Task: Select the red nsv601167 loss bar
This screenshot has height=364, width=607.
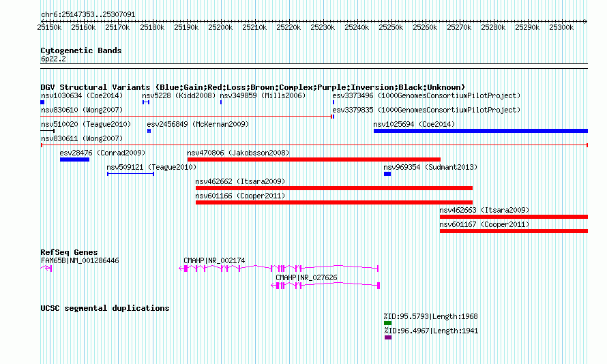Action: pos(514,231)
